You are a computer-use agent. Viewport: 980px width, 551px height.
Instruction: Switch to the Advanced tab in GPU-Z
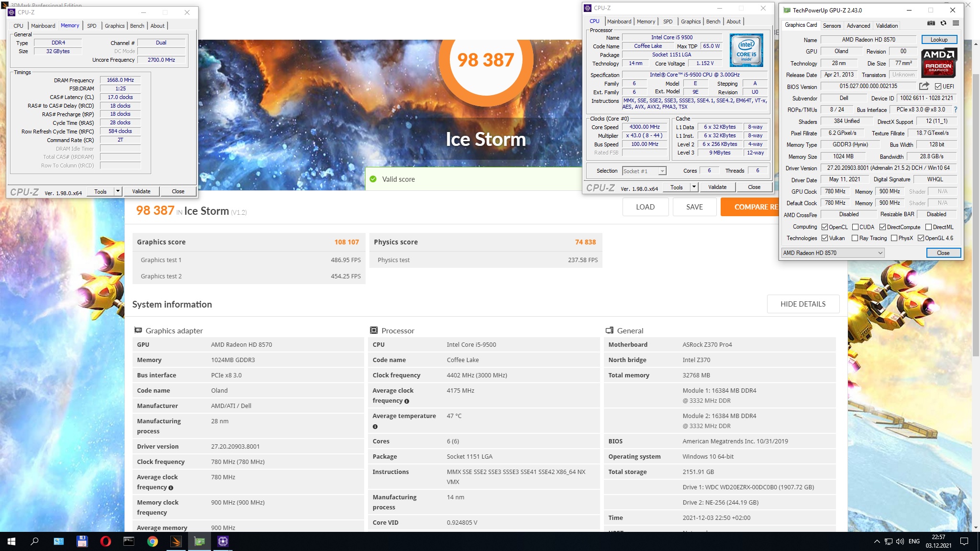(858, 26)
